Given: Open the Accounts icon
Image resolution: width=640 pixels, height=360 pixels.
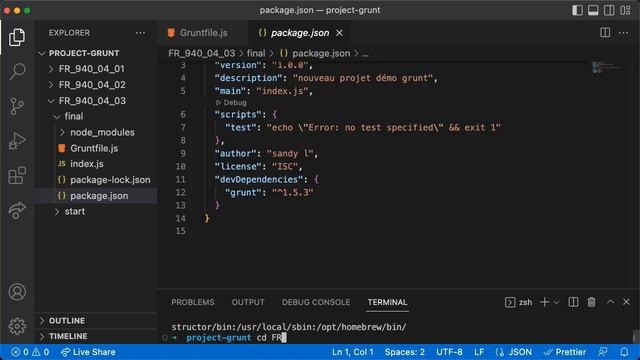Looking at the screenshot, I should click(x=17, y=292).
